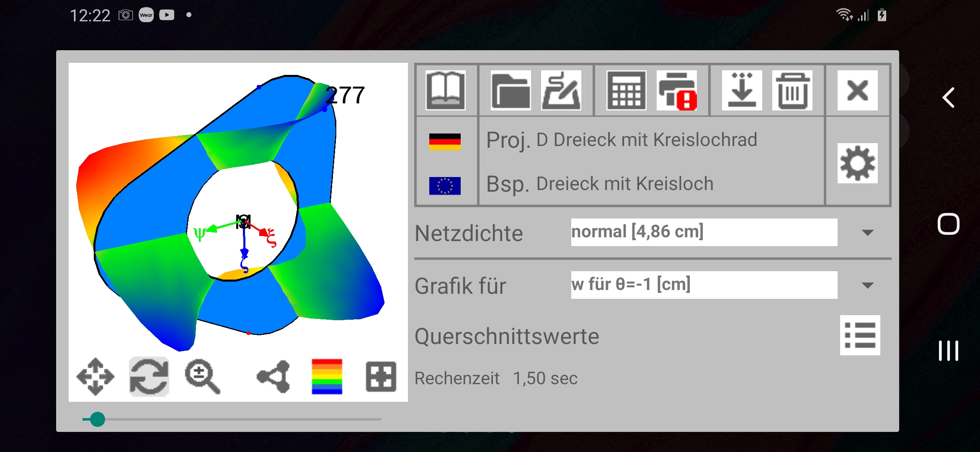Expand the Netzdichte dropdown arrow
The image size is (980, 452).
pos(867,233)
